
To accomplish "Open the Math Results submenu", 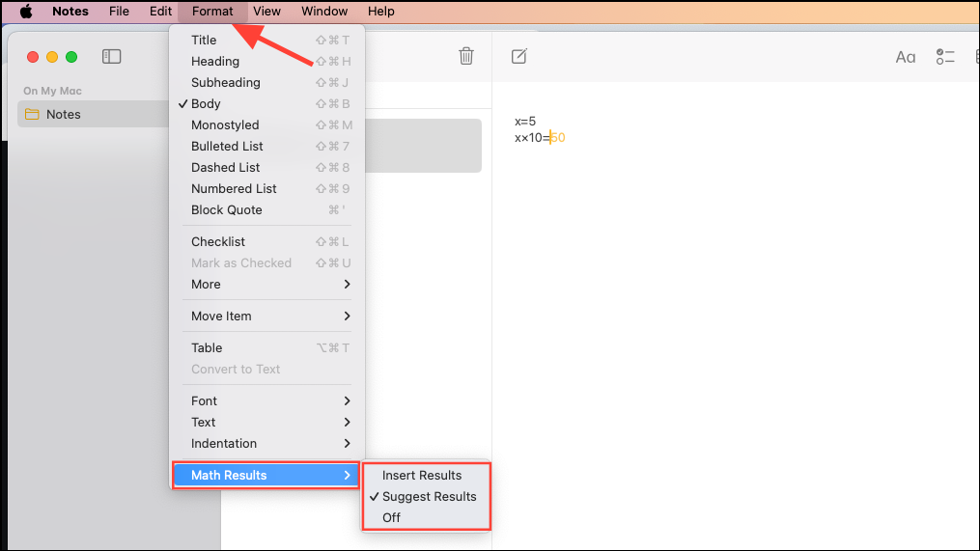I will (266, 476).
